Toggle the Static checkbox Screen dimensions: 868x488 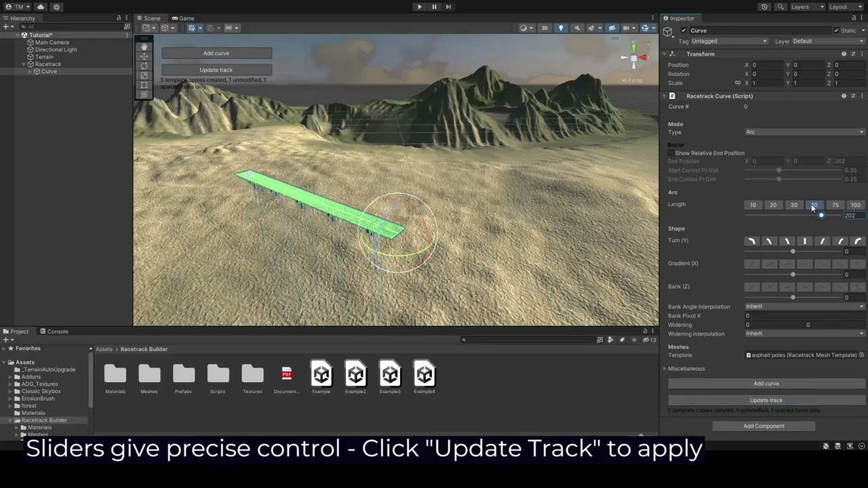836,30
